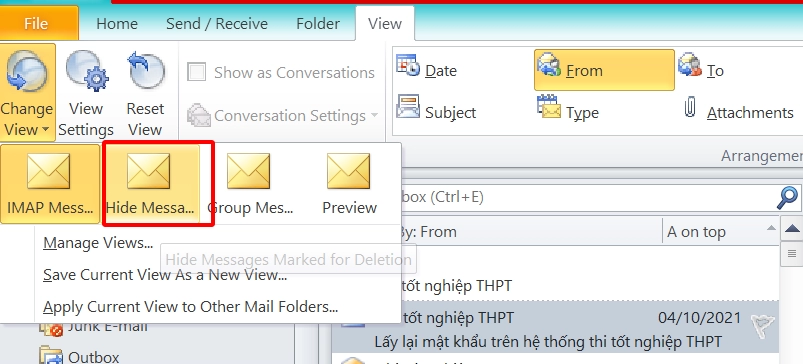Arrange messages by From
This screenshot has height=364, width=803.
(604, 70)
